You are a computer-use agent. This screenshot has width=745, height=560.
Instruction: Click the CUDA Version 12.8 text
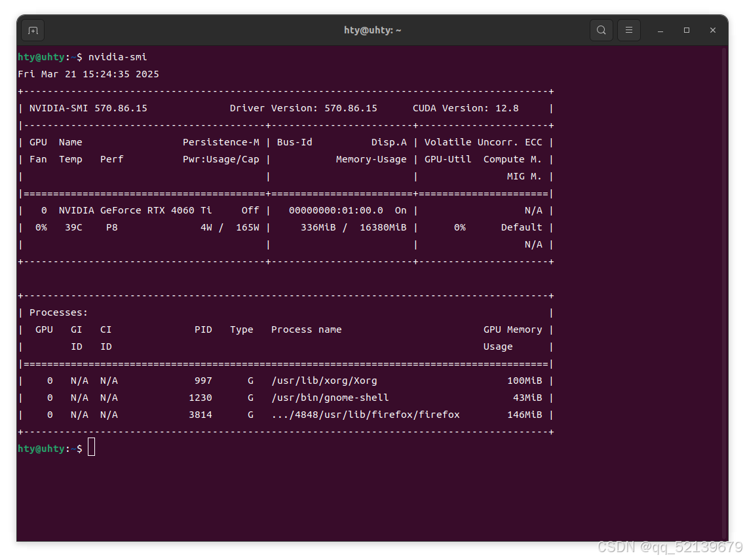pos(465,108)
